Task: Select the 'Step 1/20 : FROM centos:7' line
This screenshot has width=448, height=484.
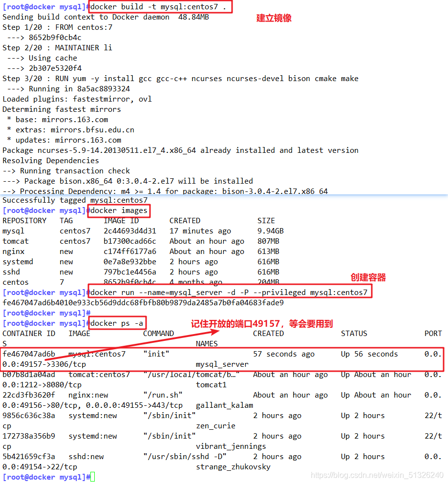Action: (x=58, y=27)
